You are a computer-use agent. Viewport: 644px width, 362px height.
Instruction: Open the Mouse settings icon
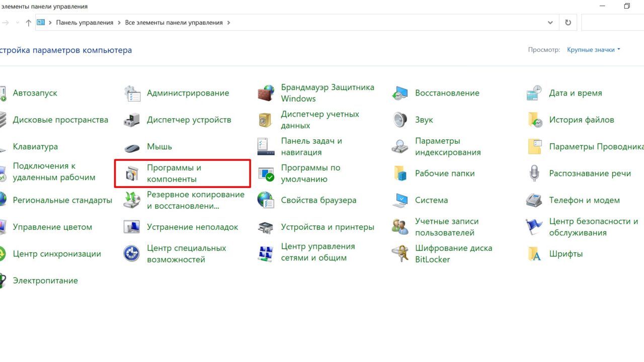coord(132,147)
